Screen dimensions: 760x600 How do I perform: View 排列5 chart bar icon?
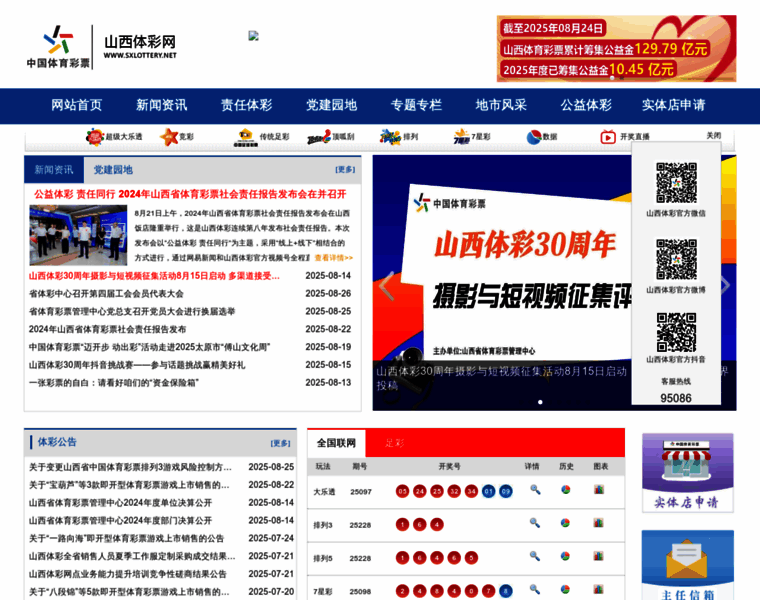[599, 556]
